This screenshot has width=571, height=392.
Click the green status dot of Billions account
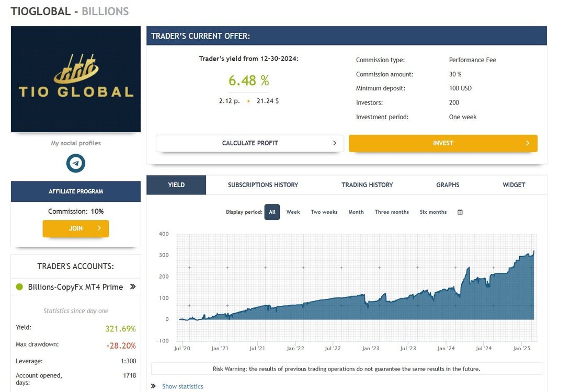click(20, 287)
